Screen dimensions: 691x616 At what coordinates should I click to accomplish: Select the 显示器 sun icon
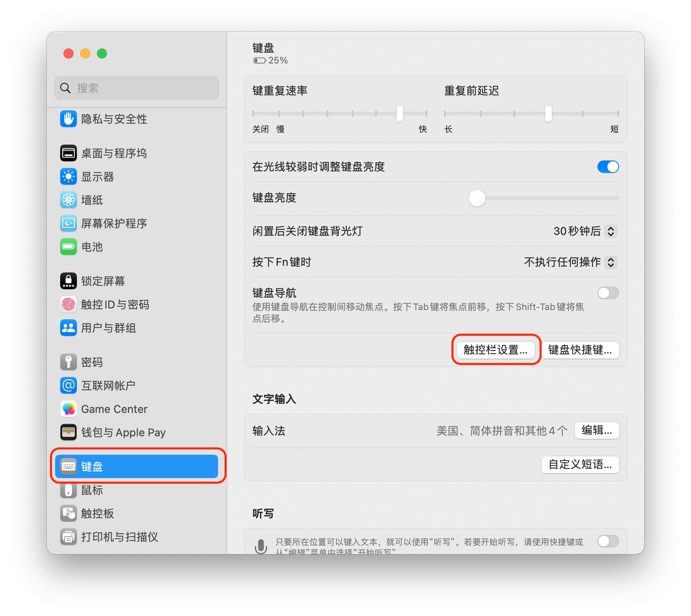(69, 176)
